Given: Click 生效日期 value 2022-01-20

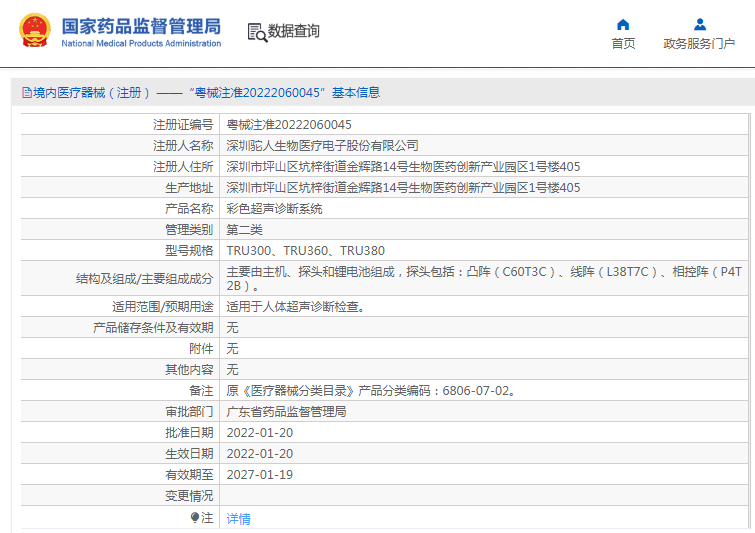Looking at the screenshot, I should coord(260,454).
